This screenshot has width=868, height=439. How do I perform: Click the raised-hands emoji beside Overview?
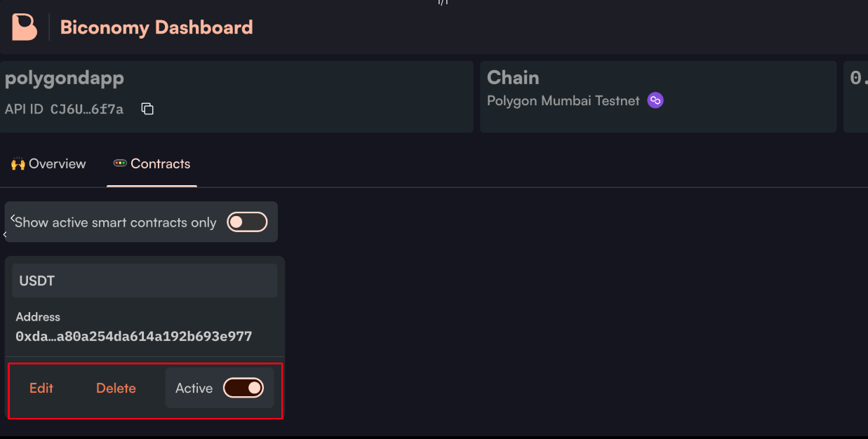coord(18,164)
